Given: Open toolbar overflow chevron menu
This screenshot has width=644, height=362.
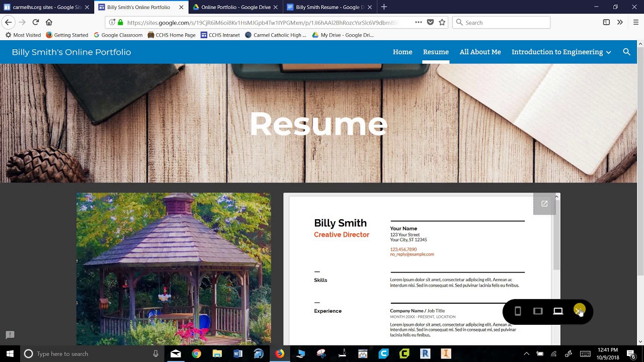Looking at the screenshot, I should click(x=620, y=22).
